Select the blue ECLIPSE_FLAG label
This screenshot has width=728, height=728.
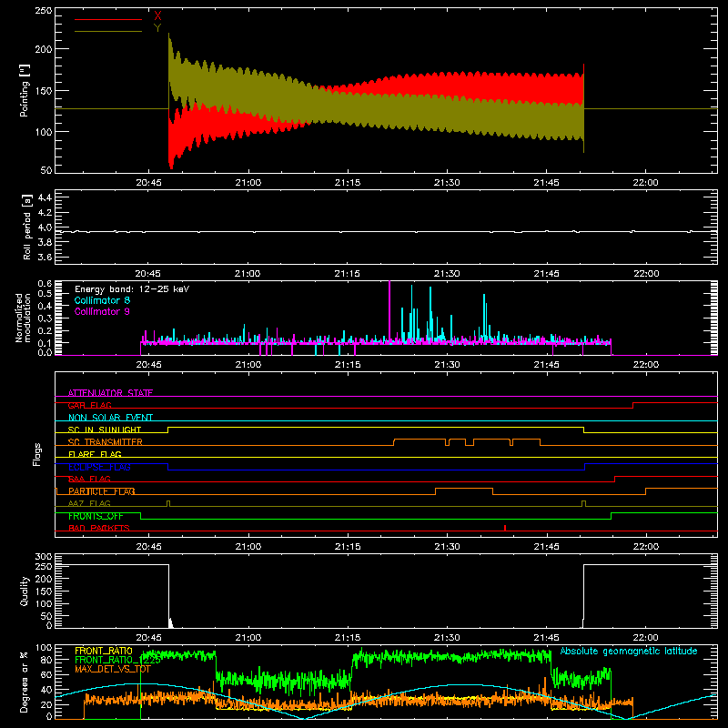pyautogui.click(x=99, y=467)
